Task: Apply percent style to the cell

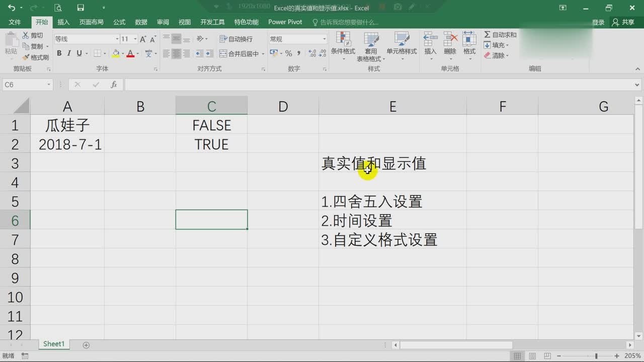Action: pos(289,53)
